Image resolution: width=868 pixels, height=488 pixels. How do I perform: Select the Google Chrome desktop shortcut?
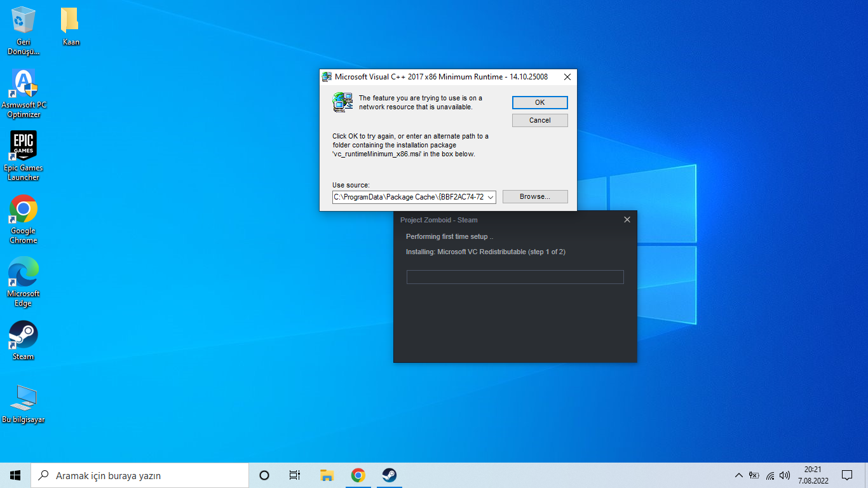[x=24, y=219]
